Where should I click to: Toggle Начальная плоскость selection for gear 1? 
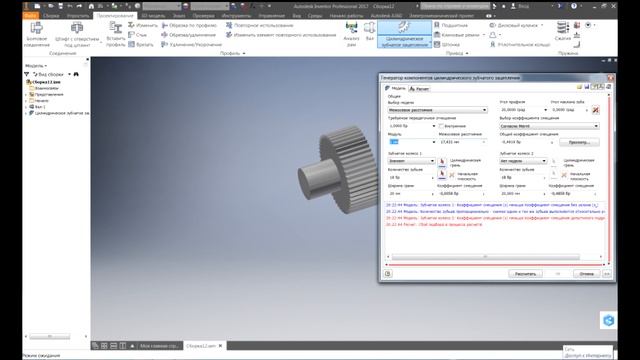coord(442,175)
